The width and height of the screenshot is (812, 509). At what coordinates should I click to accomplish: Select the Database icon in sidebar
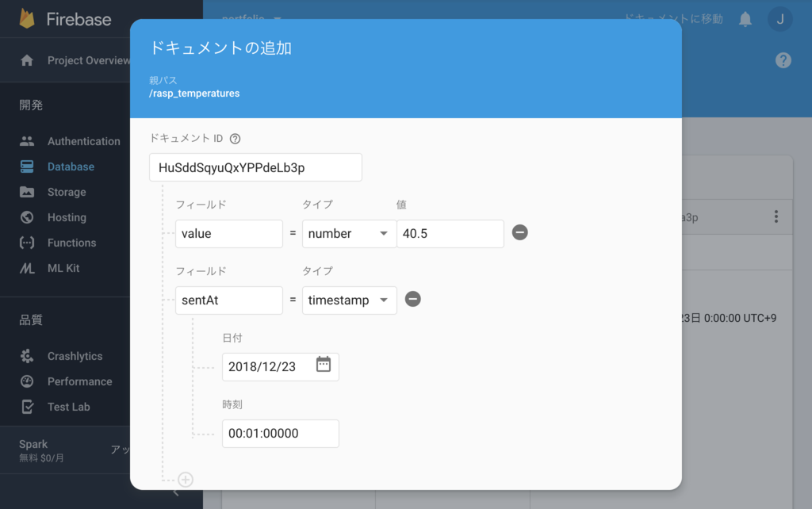coord(27,166)
